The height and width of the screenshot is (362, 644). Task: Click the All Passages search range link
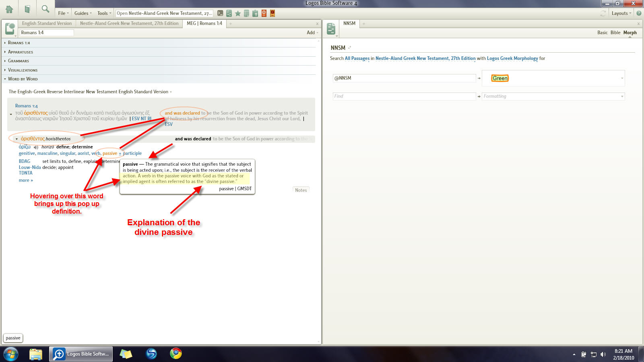pos(357,58)
